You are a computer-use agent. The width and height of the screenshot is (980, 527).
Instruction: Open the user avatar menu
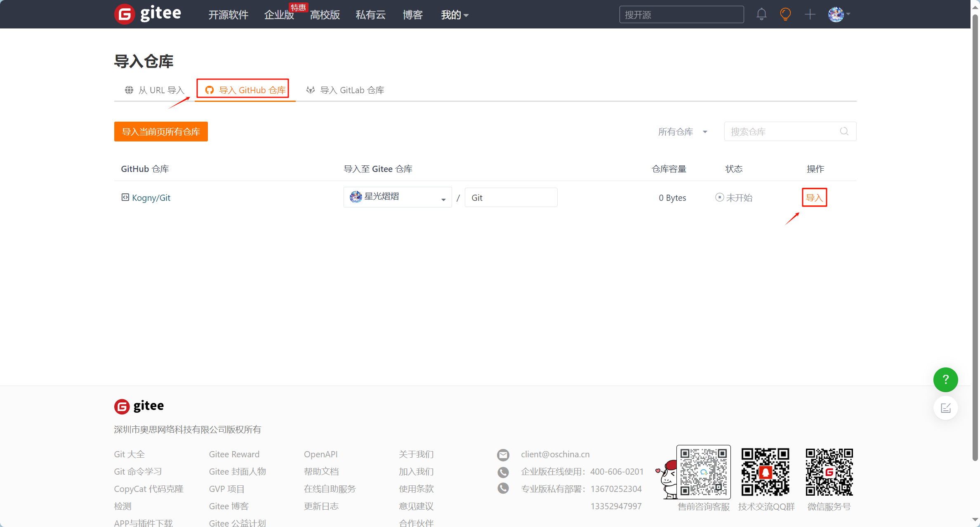click(839, 14)
